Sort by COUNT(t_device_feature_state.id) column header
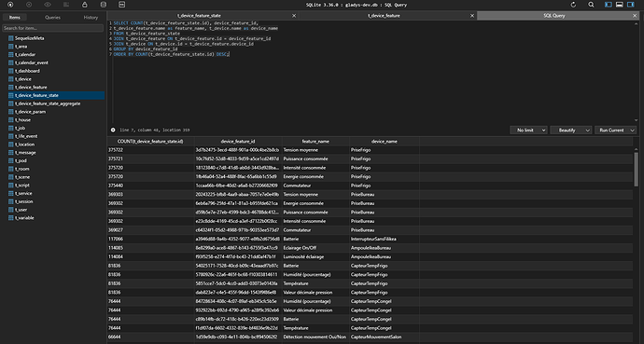The image size is (644, 344). pyautogui.click(x=150, y=142)
